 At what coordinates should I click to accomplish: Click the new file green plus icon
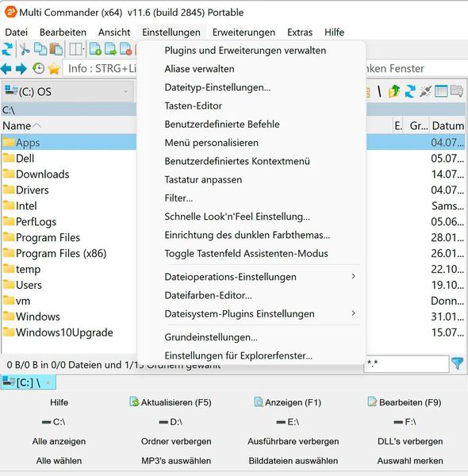coord(95,49)
